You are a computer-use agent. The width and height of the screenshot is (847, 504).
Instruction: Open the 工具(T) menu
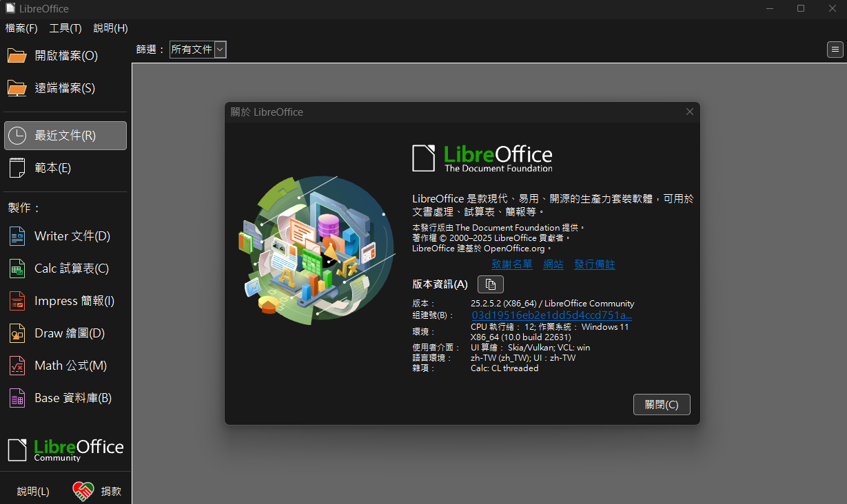click(x=65, y=28)
